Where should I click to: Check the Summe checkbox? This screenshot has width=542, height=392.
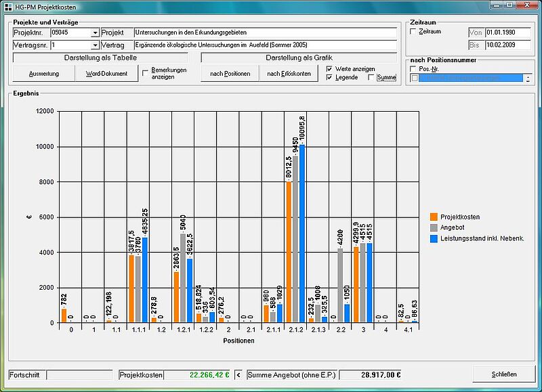[371, 78]
